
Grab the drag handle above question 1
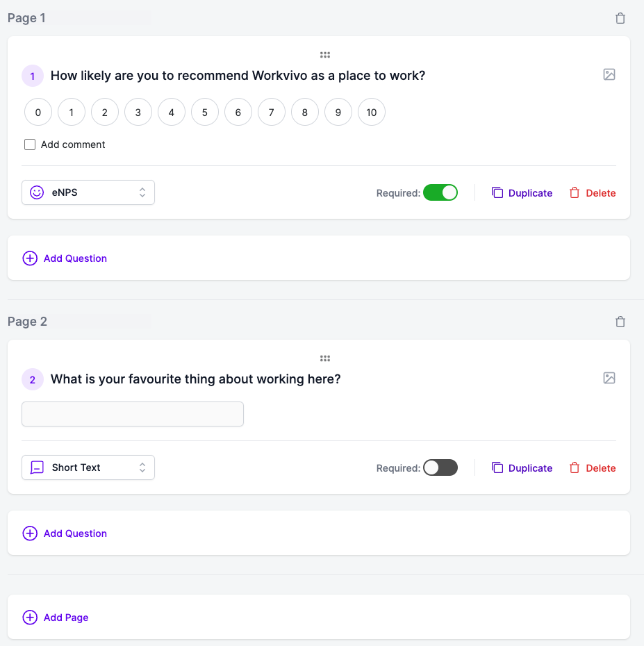pos(325,55)
